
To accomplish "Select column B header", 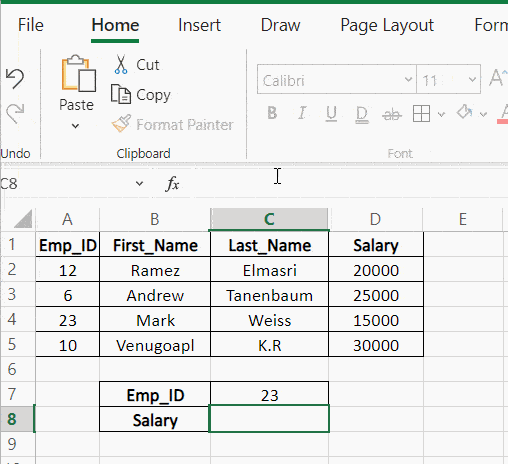I will [155, 219].
